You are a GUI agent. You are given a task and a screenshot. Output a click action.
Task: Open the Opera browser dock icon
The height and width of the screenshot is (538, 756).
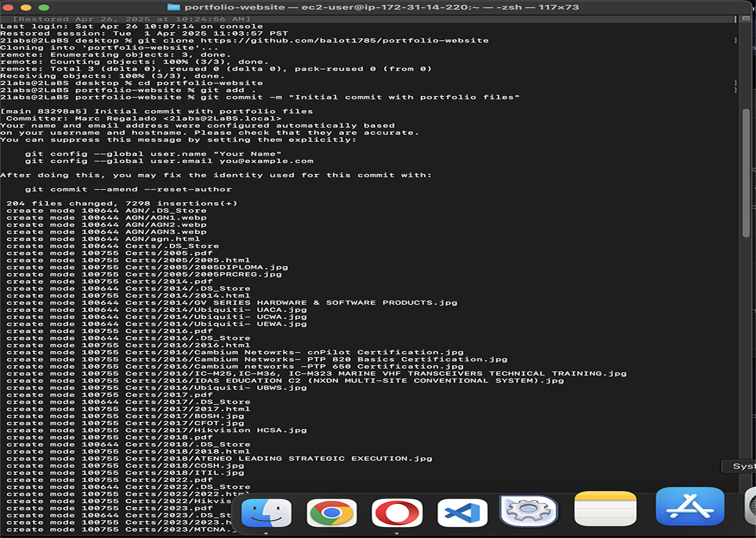point(397,513)
